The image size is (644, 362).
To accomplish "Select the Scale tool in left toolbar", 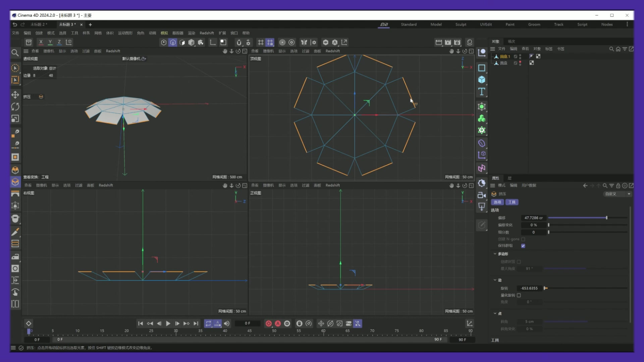I will click(x=15, y=119).
